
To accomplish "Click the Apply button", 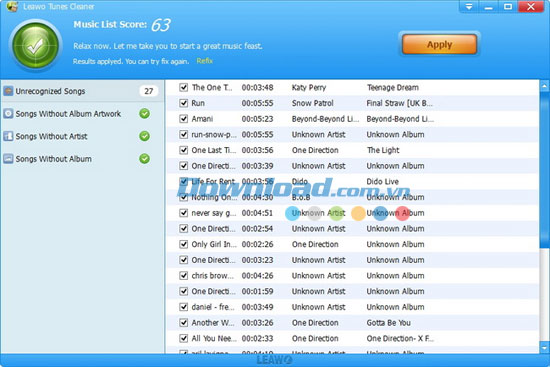I will pos(440,44).
